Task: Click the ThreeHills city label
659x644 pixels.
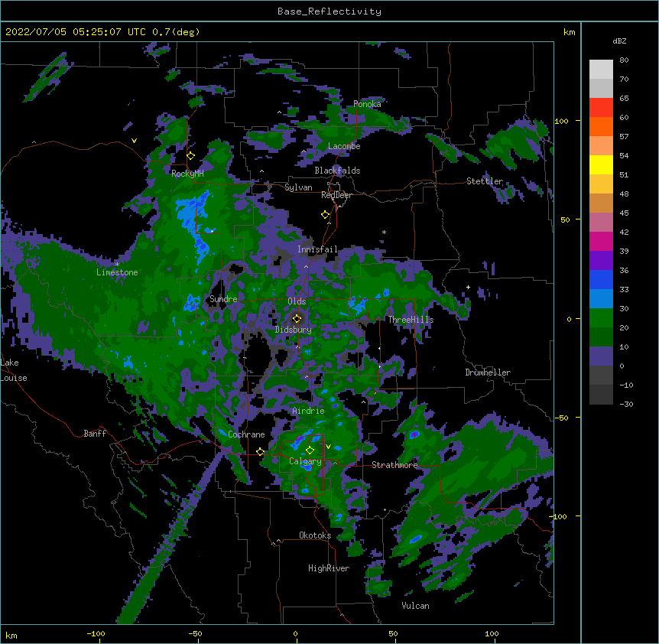Action: coord(411,320)
